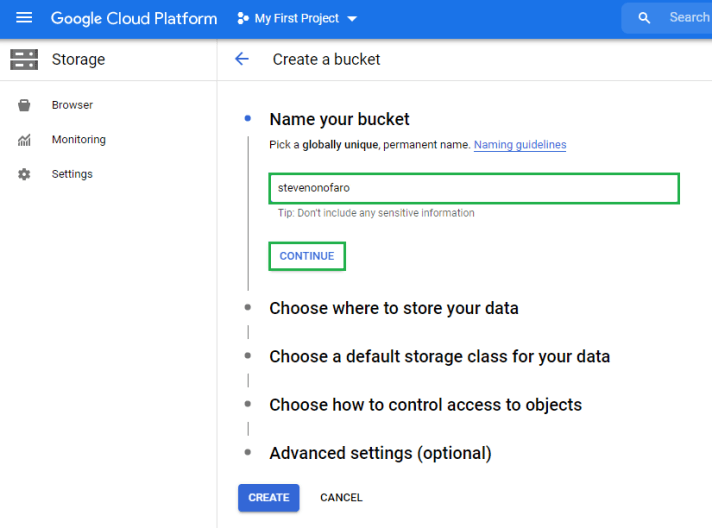Click the search magnifier icon
Screen dimensions: 712x528
(644, 18)
